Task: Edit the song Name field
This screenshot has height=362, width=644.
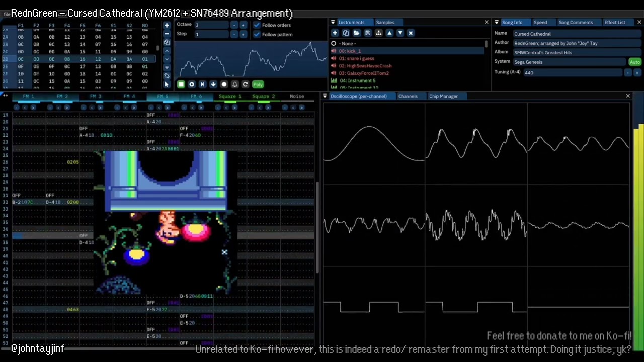Action: click(576, 34)
